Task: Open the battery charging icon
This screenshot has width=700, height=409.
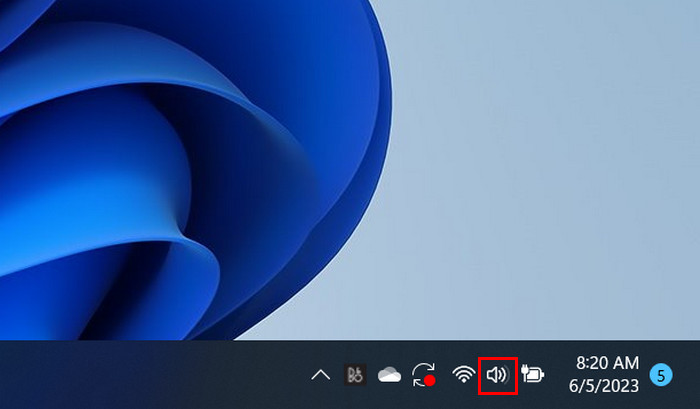Action: click(533, 374)
